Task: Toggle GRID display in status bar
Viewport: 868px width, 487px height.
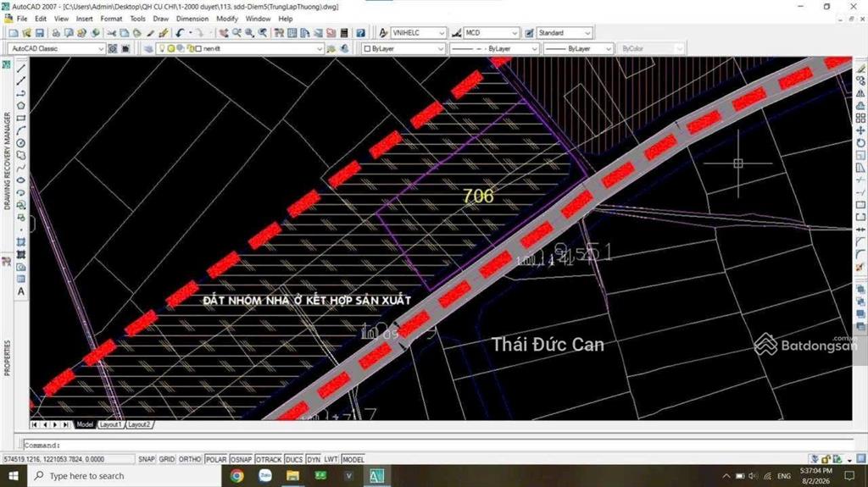Action: (167, 459)
